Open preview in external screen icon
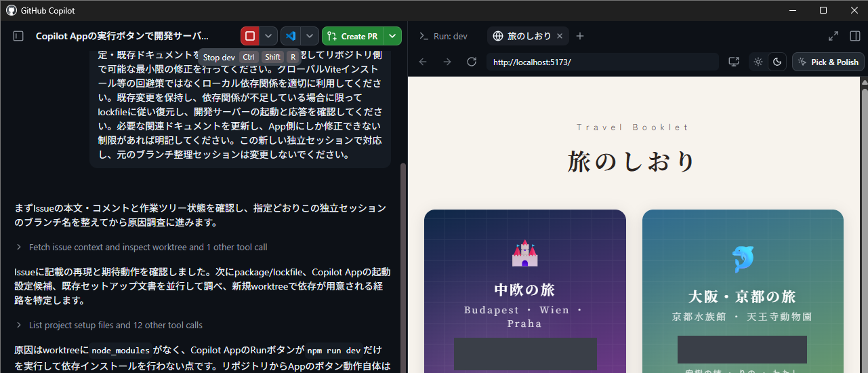 click(734, 62)
